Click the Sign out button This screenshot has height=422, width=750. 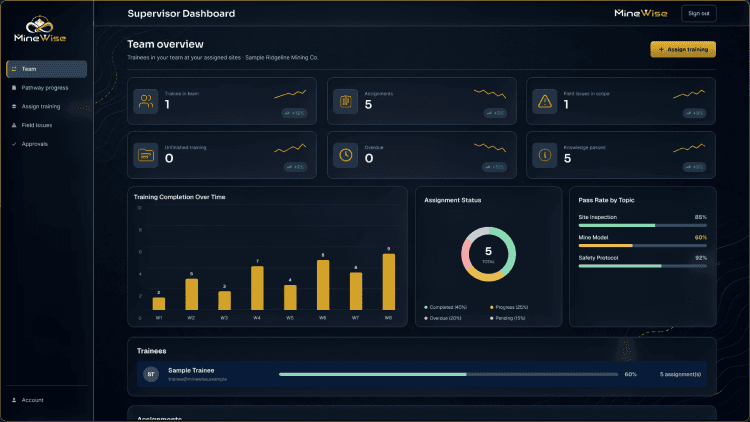pos(699,13)
